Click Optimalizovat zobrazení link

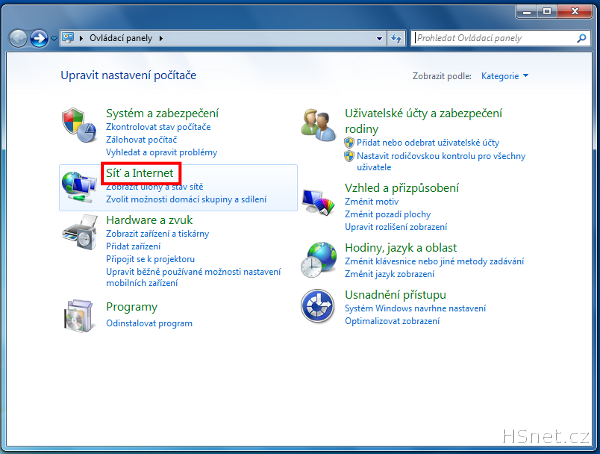click(x=392, y=321)
